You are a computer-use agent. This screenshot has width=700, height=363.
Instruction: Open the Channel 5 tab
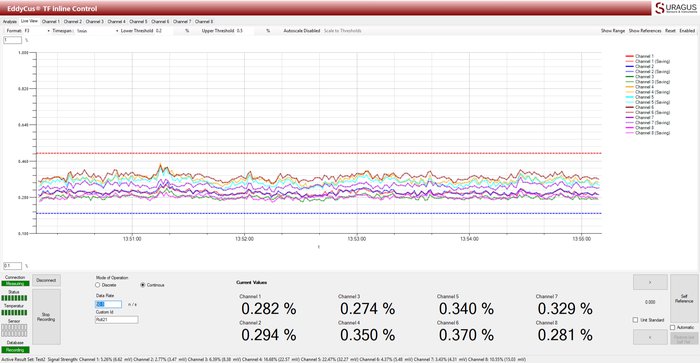tap(138, 21)
